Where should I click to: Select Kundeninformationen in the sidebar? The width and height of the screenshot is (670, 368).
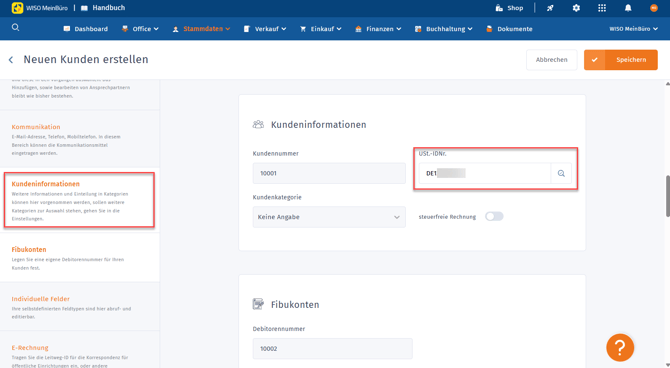[x=46, y=184]
